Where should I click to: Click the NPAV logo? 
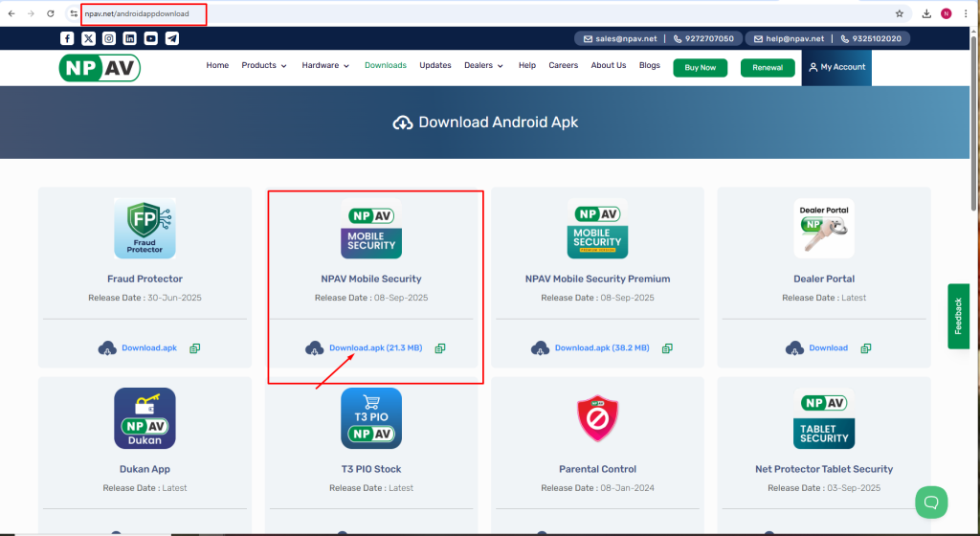pyautogui.click(x=99, y=67)
